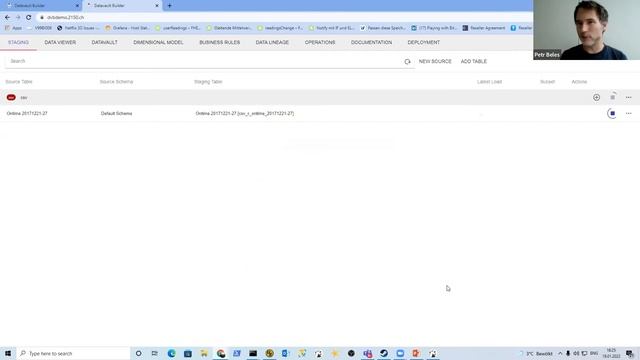Image resolution: width=640 pixels, height=360 pixels.
Task: Open the Windows Start menu
Action: (8, 353)
